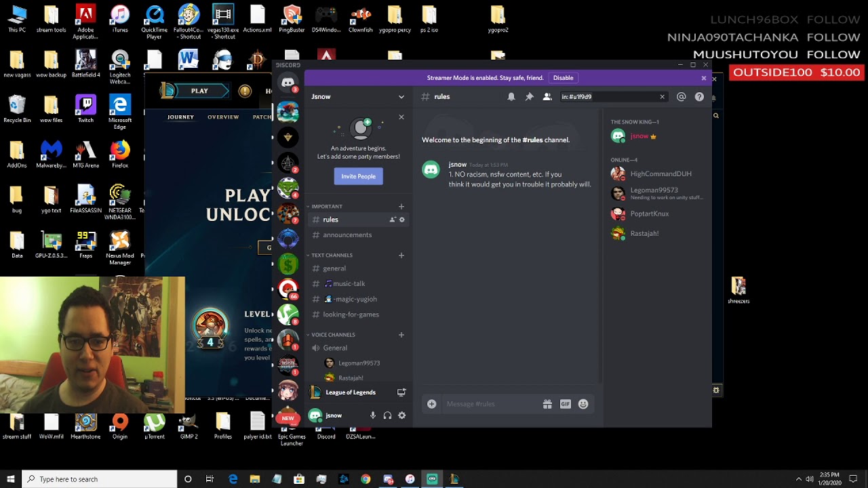Collapse the VOICE CHANNELS category
Screen dimensions: 868x488
click(332, 335)
